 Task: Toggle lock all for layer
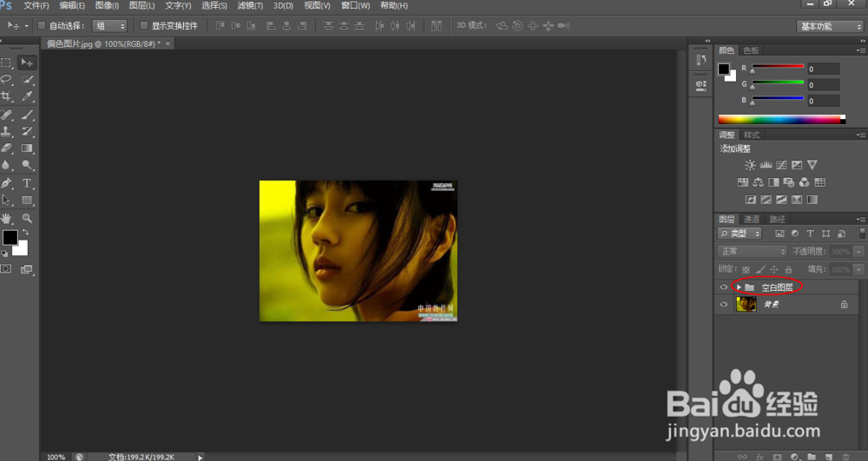pos(788,269)
